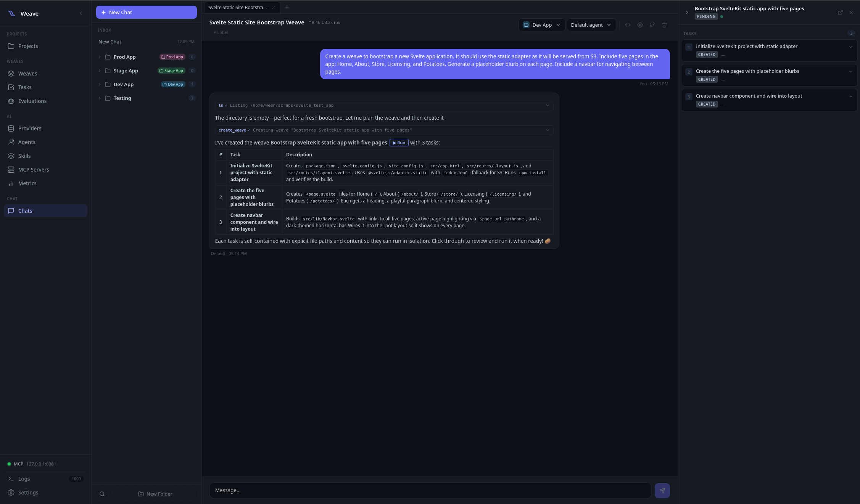Click the Prod App tag badge
The height and width of the screenshot is (504, 860).
pos(172,57)
